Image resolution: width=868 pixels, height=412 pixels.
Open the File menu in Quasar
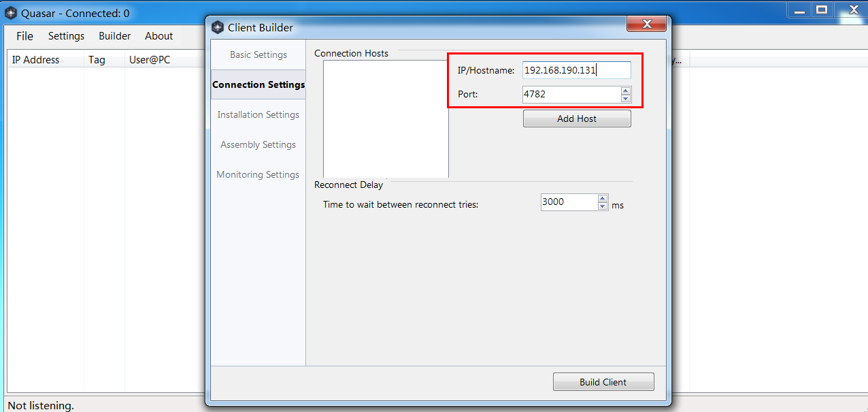[x=24, y=36]
